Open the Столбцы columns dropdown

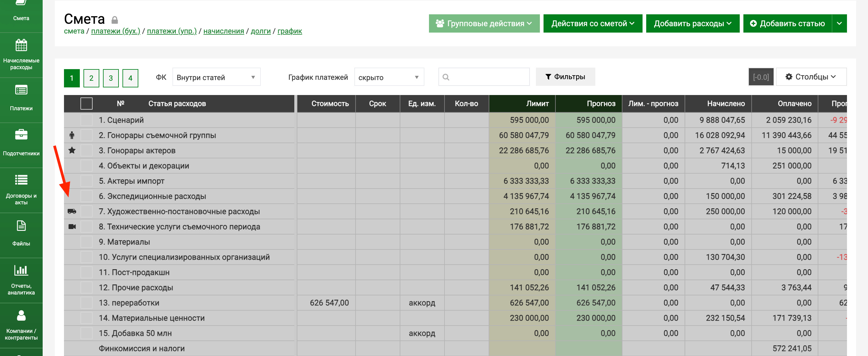811,77
